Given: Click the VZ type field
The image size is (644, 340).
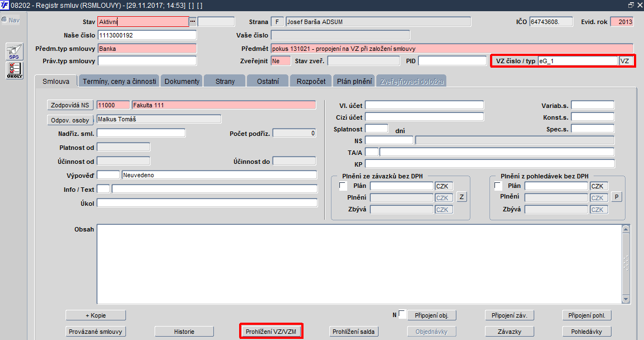Looking at the screenshot, I should (626, 61).
